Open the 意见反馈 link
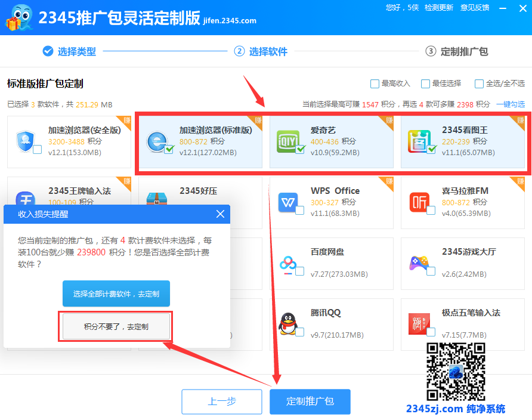The height and width of the screenshot is (420, 532). (475, 8)
